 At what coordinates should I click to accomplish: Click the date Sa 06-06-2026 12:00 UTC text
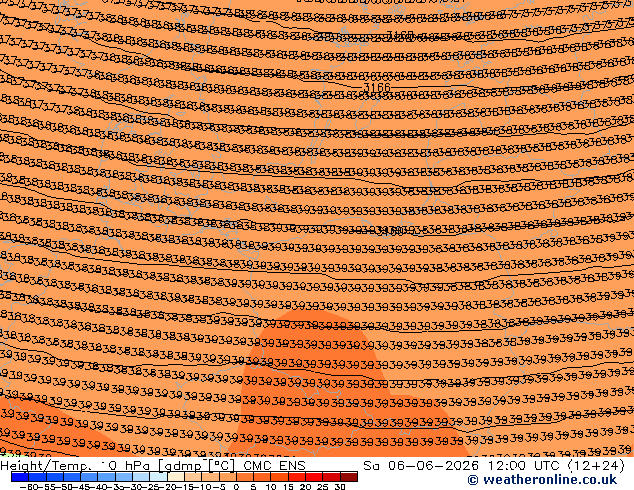coord(461,466)
